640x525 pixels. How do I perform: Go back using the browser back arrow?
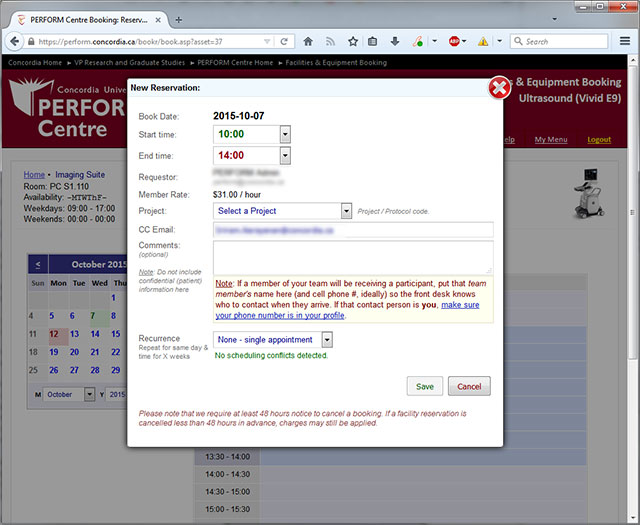(x=15, y=42)
